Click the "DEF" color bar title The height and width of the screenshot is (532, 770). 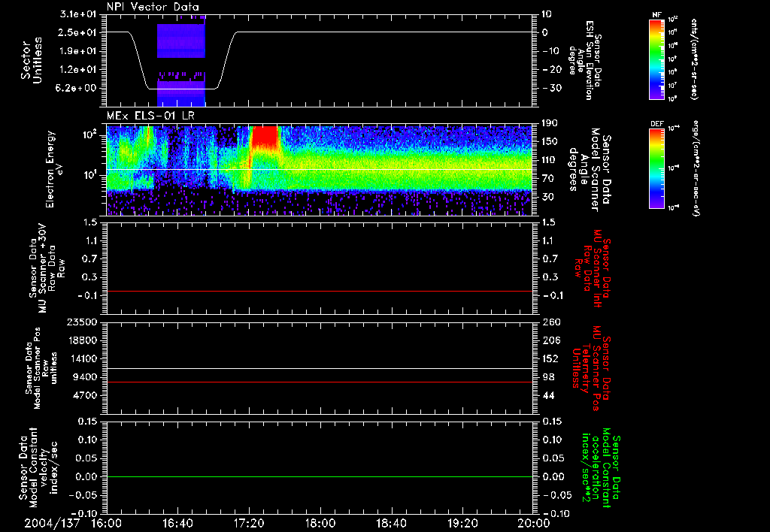point(656,124)
